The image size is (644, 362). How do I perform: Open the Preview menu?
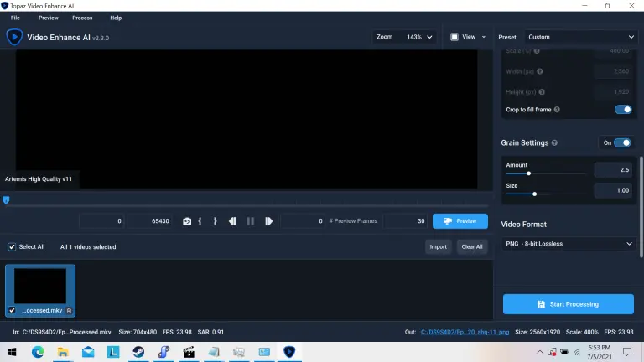(49, 18)
